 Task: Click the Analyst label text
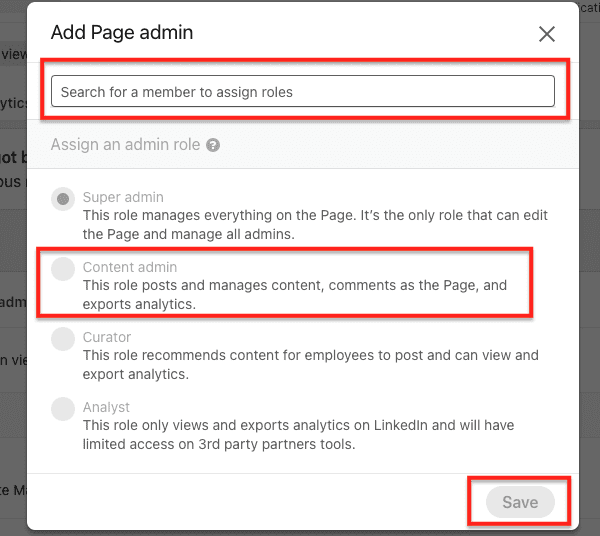(106, 407)
